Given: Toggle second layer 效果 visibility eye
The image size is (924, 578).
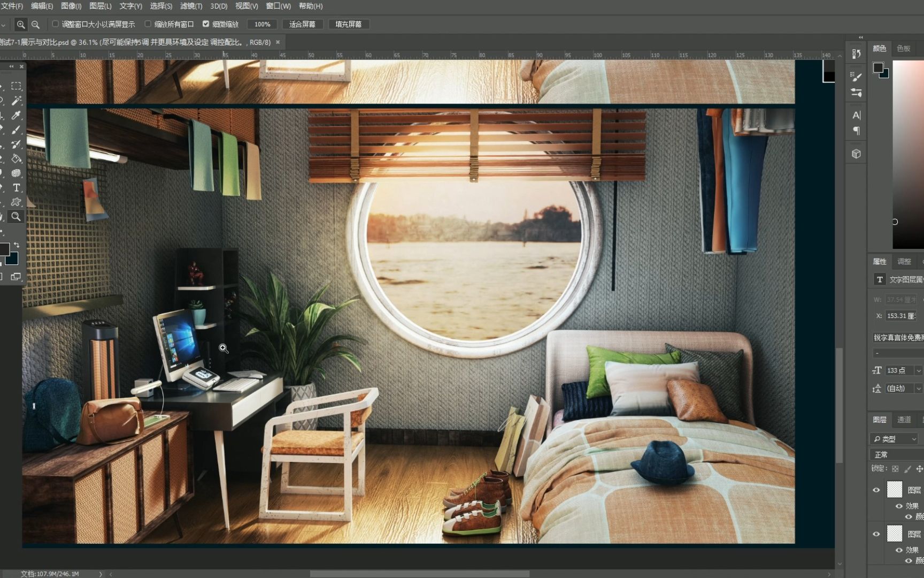Looking at the screenshot, I should point(899,550).
